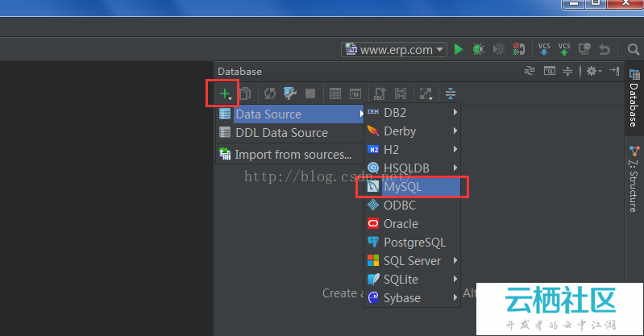Click the collapse split icon in Database header
644x336 pixels.
[x=567, y=71]
